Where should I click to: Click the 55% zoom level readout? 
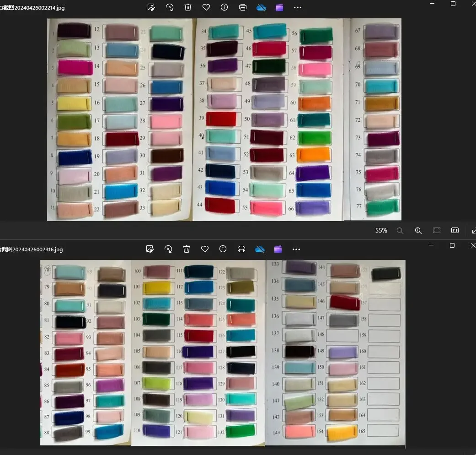click(x=381, y=230)
